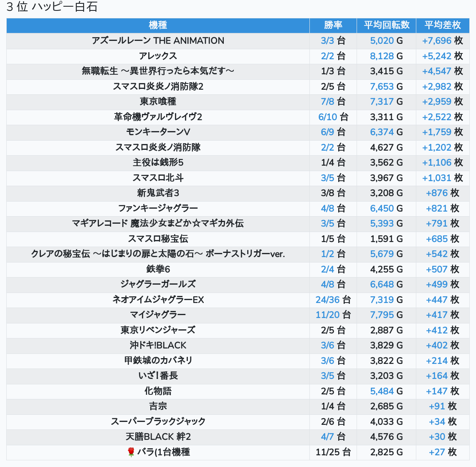Open the 4/7 link for 天膳BLACK 絆2
Screen dimensions: 476x467
pyautogui.click(x=327, y=437)
